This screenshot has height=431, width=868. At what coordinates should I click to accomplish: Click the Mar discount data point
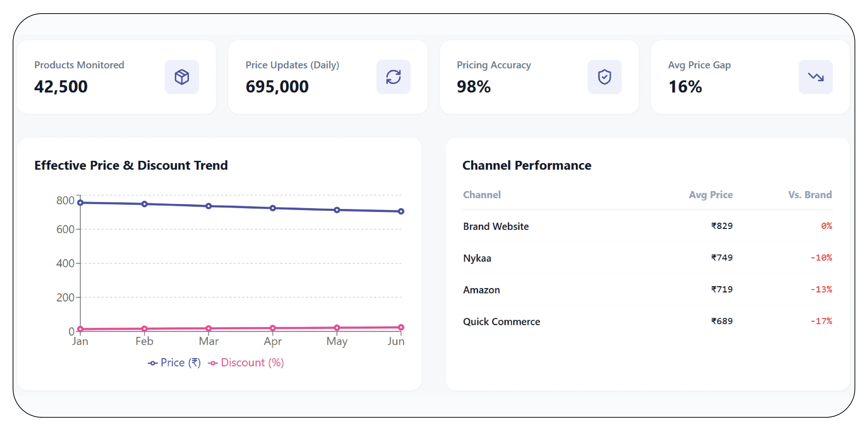click(209, 328)
